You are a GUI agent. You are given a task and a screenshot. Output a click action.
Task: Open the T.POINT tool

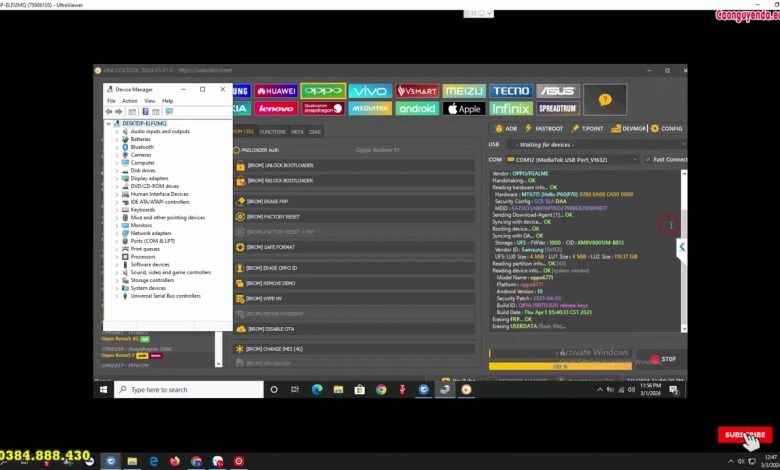(587, 128)
